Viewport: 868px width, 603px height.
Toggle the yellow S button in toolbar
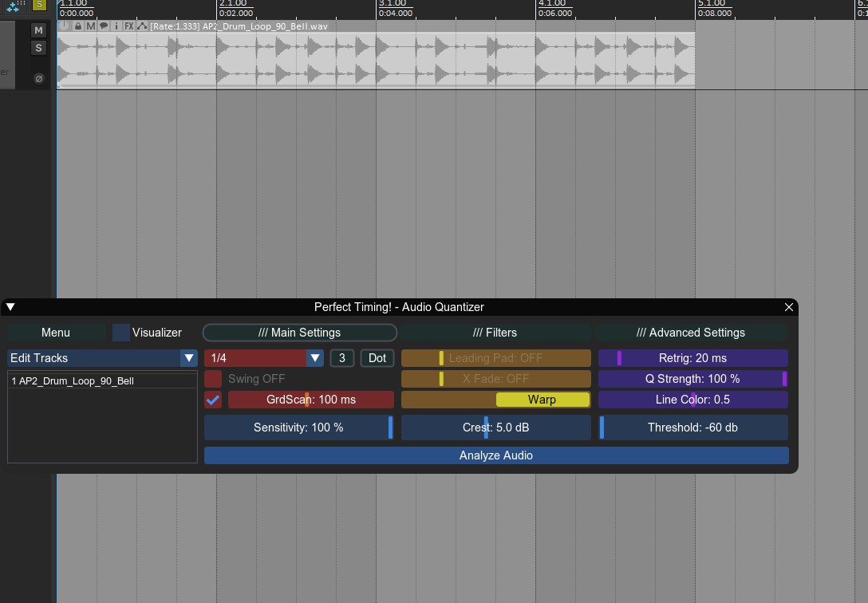pyautogui.click(x=39, y=5)
